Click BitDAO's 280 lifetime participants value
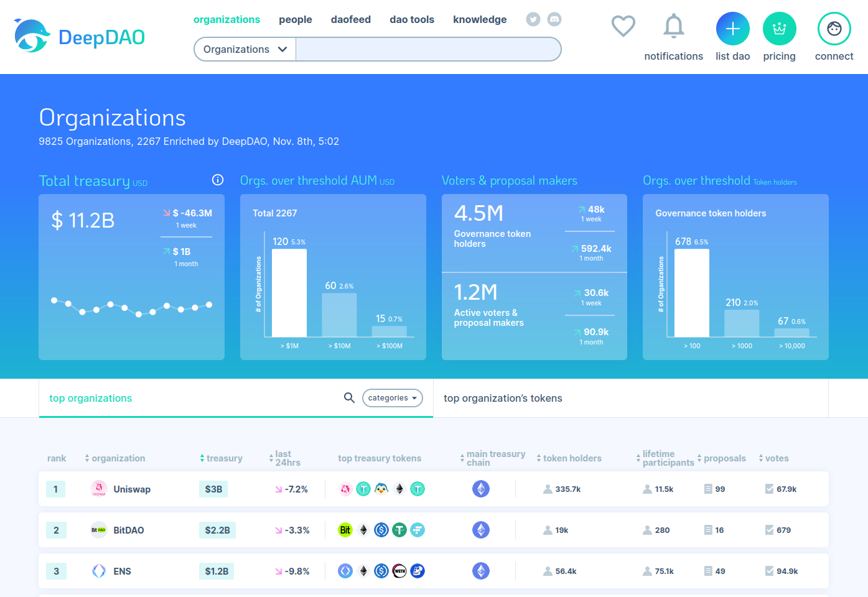This screenshot has width=868, height=597. point(662,530)
